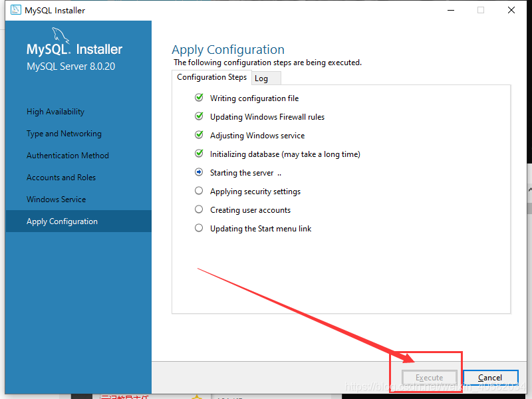
Task: Click the disabled maximize button
Action: (x=481, y=10)
